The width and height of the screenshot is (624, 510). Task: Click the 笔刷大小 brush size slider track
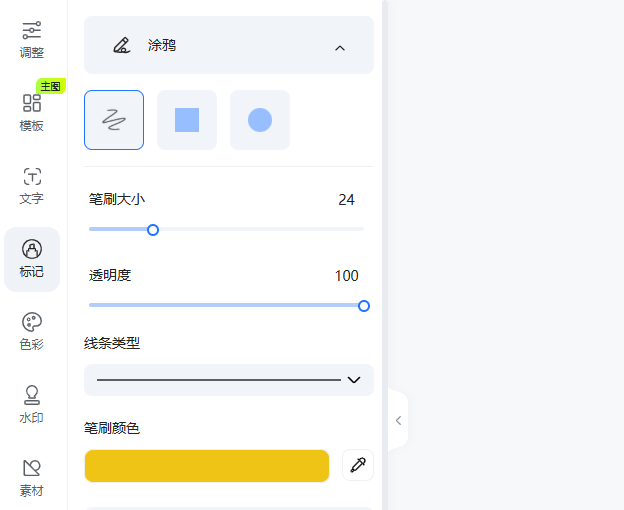226,229
